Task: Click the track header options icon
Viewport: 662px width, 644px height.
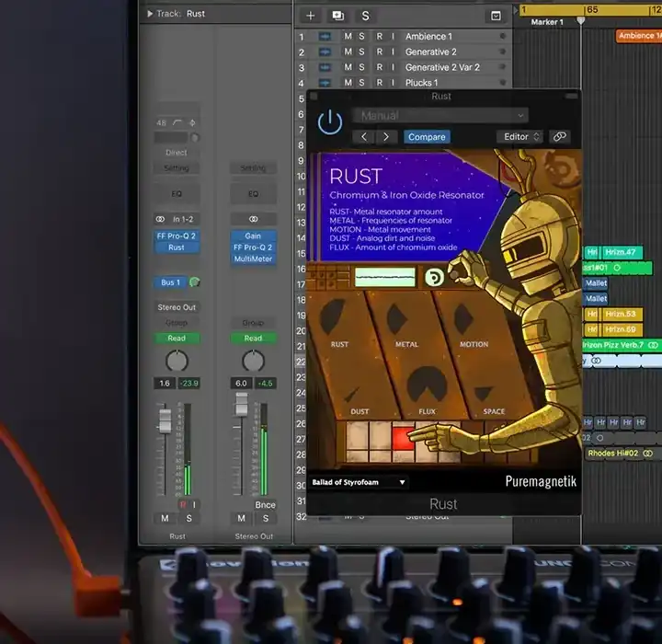Action: 496,16
